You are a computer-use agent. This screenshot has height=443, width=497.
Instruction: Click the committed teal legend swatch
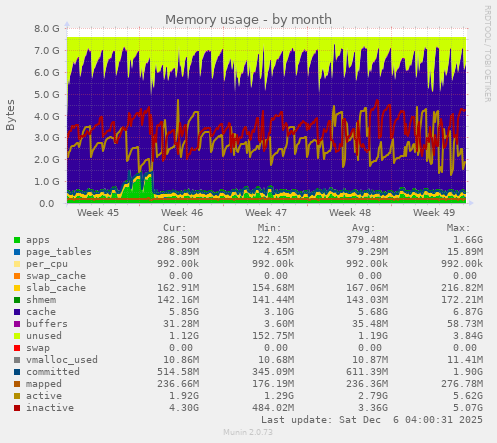click(x=17, y=372)
